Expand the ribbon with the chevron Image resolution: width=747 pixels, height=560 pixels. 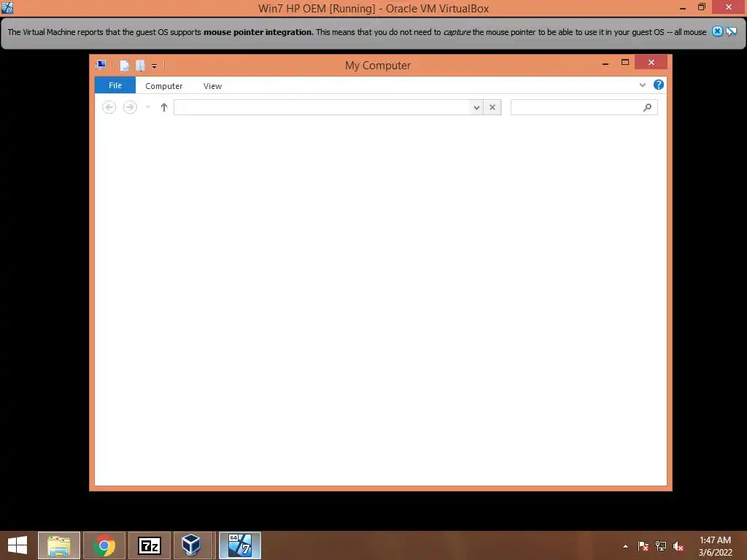coord(642,85)
